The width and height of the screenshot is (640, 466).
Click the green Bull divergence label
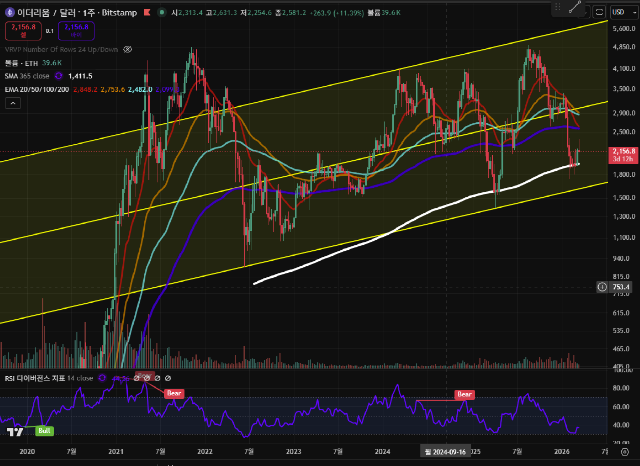[x=44, y=431]
